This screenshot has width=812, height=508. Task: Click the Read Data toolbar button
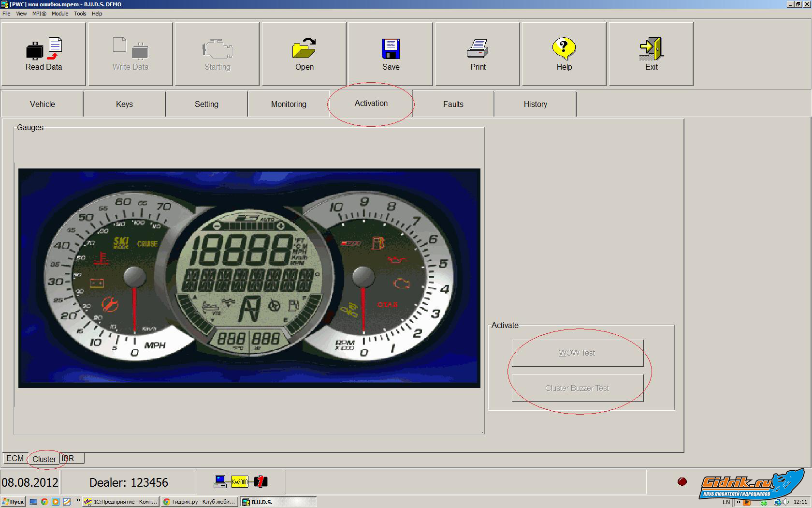[x=43, y=54]
